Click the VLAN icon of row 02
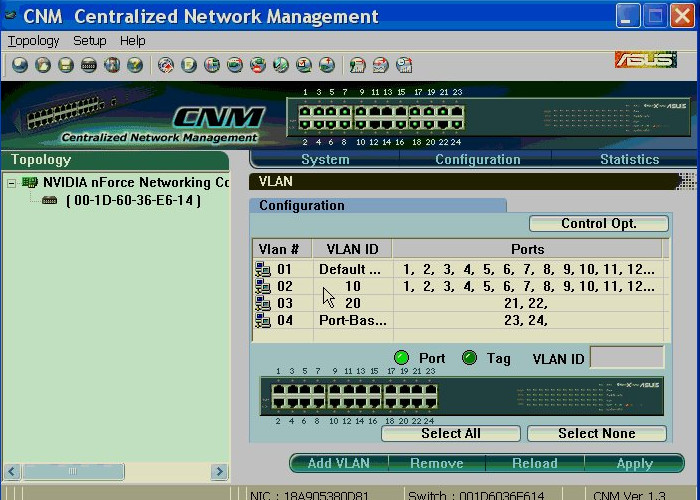The image size is (700, 500). [x=263, y=286]
